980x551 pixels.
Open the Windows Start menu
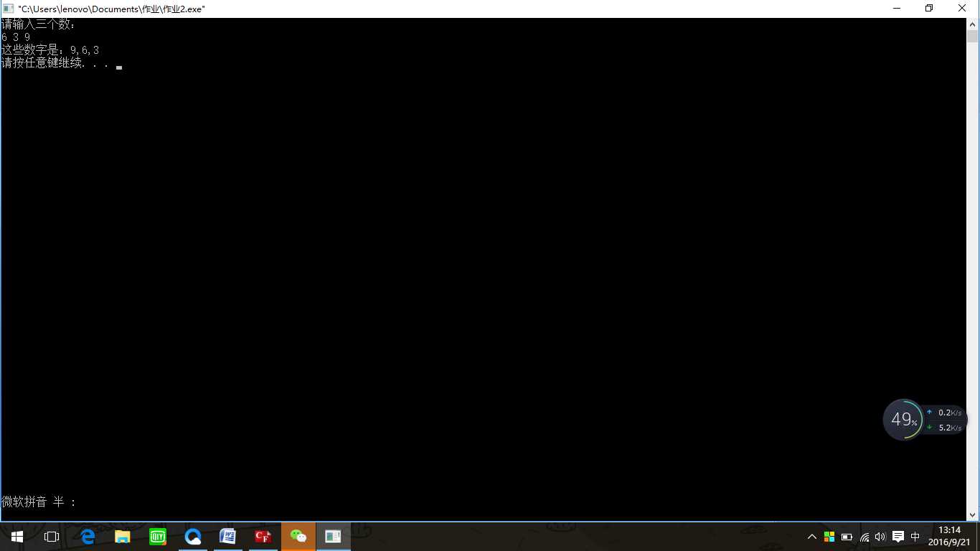pos(17,537)
